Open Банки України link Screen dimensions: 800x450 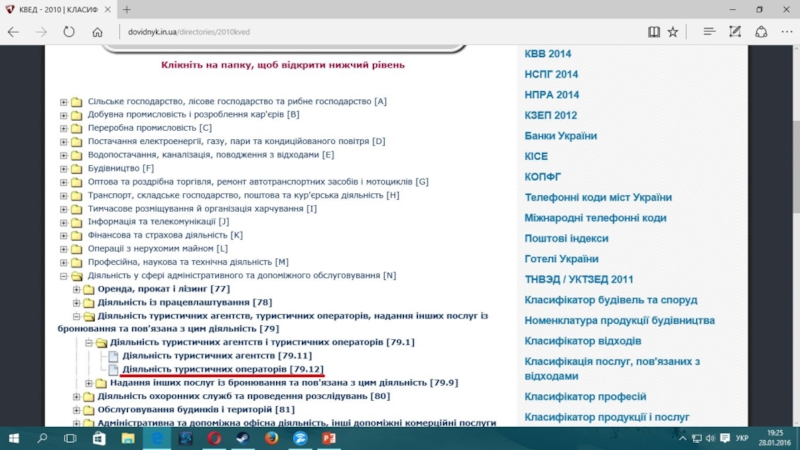point(560,136)
